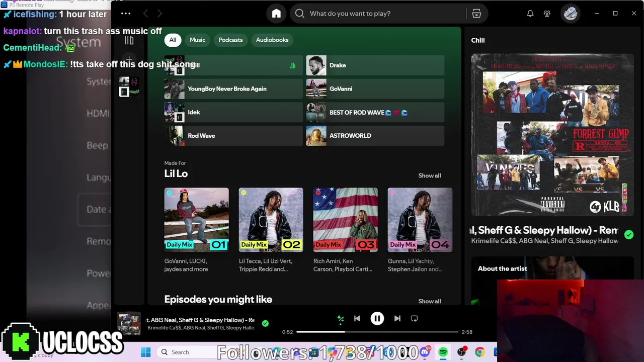Navigate forward with the right arrow
644x362 pixels.
159,14
